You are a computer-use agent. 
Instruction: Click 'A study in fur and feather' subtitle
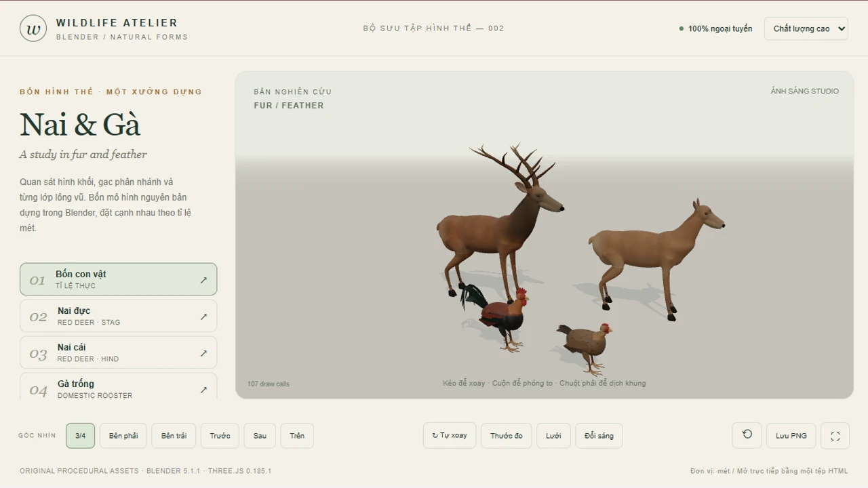click(x=83, y=155)
